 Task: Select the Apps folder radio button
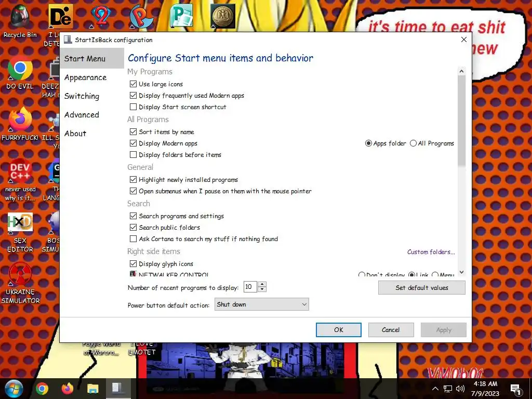click(x=368, y=143)
